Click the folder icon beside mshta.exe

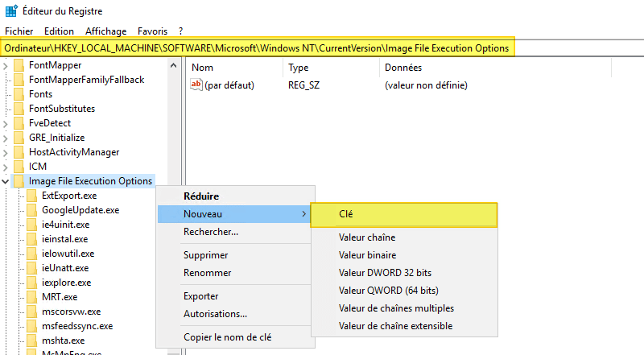(32, 341)
